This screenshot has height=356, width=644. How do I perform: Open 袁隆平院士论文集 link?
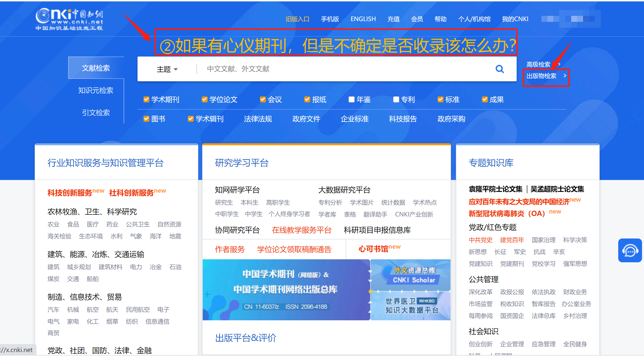click(496, 189)
